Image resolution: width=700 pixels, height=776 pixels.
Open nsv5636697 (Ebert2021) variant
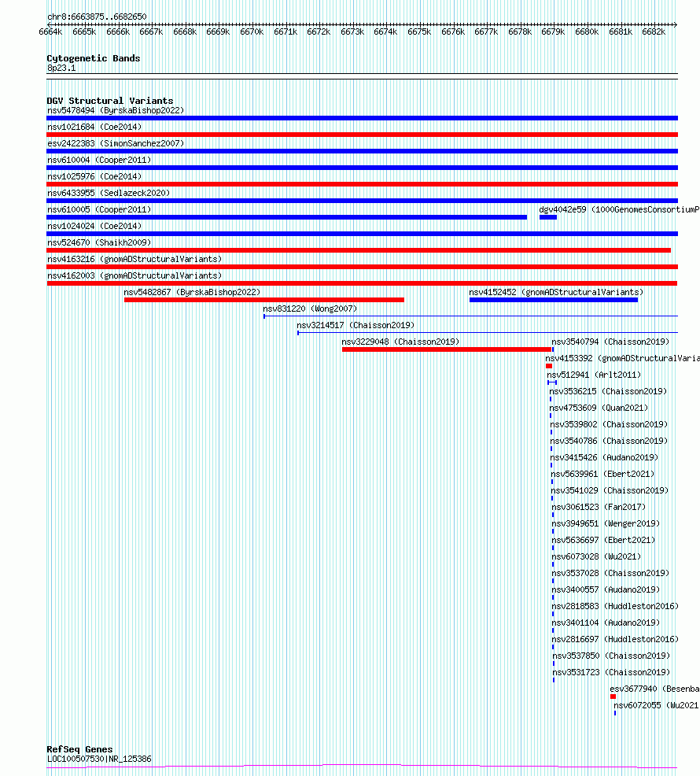coord(603,540)
